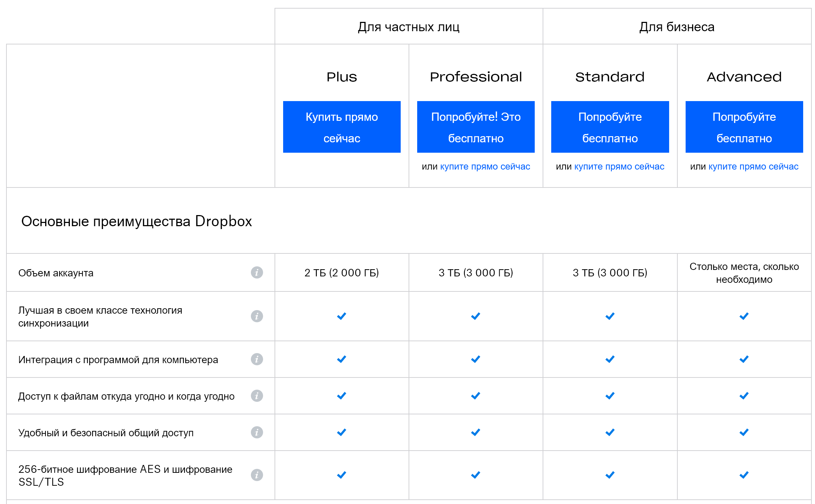
Task: Click Advanced checkmark in AES encryption row
Action: (744, 475)
